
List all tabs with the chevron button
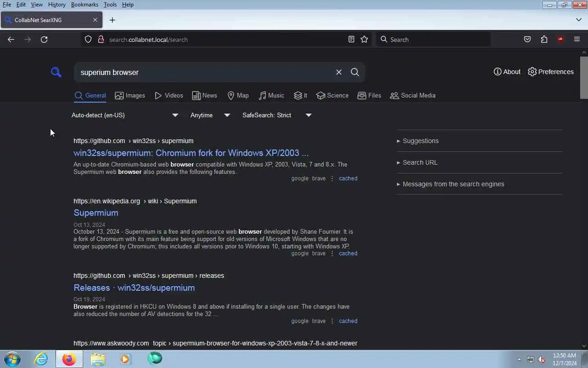click(x=578, y=20)
